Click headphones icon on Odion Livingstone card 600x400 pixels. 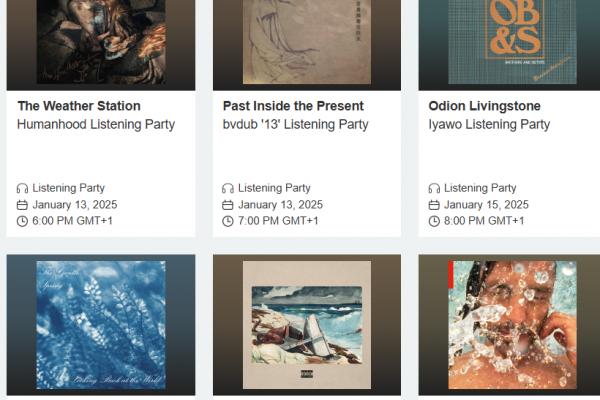(x=434, y=188)
